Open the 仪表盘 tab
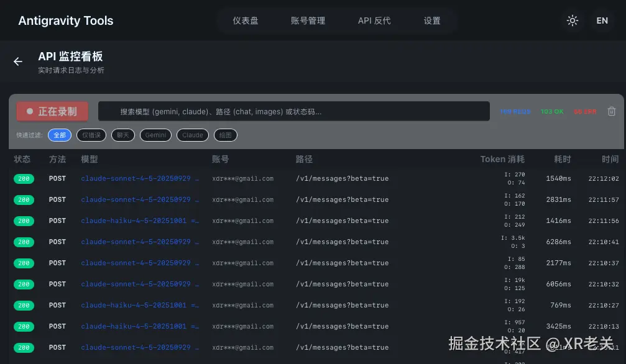Viewport: 626px width, 364px height. click(246, 20)
